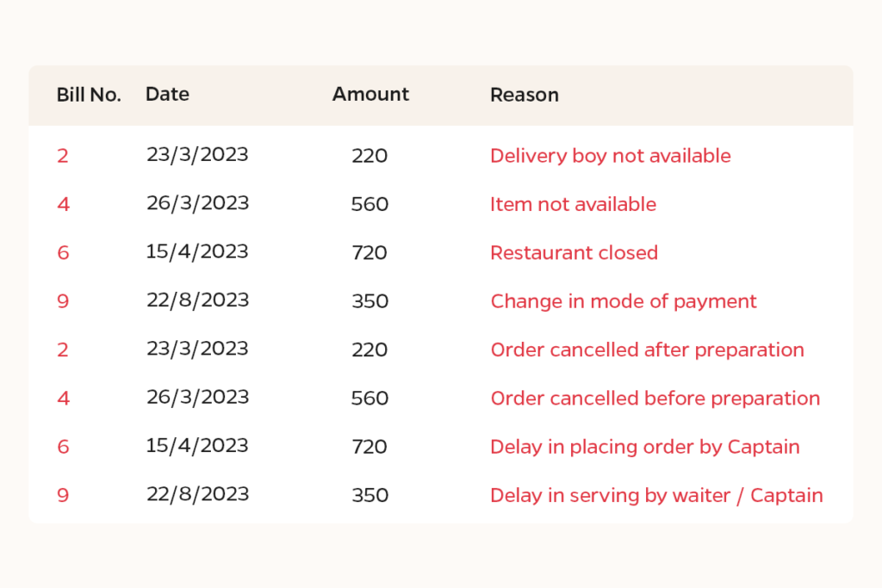Click bill number 9 in last row

point(63,495)
